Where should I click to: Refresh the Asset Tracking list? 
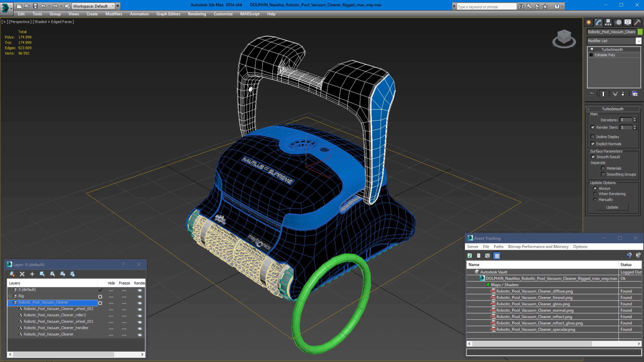point(470,256)
